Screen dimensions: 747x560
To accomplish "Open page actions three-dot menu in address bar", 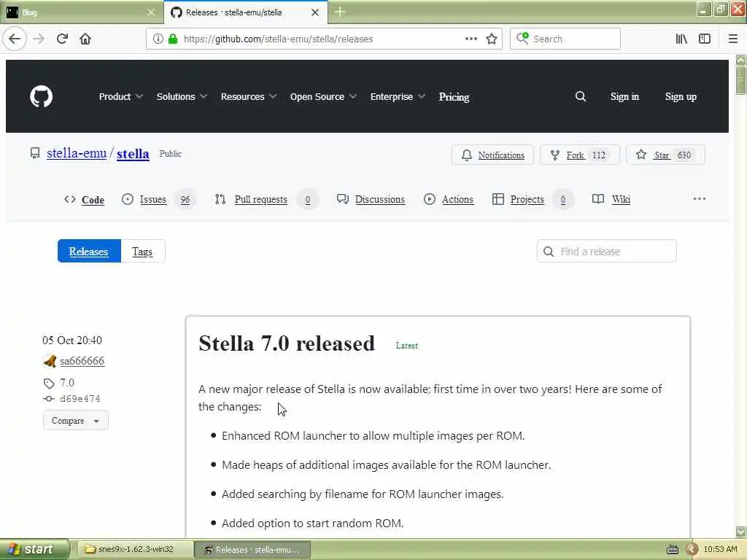I will click(471, 39).
